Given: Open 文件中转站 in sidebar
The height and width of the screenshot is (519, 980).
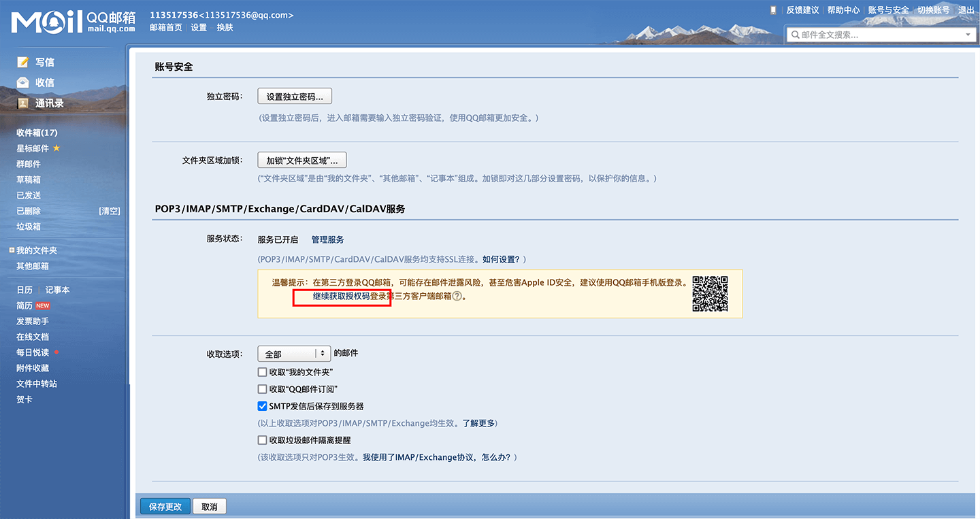Looking at the screenshot, I should (x=37, y=384).
